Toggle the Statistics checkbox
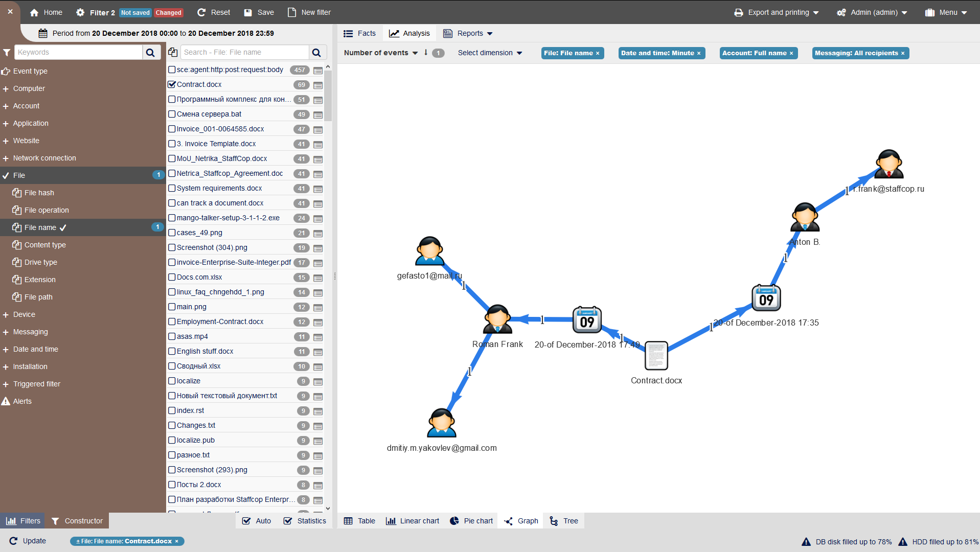This screenshot has width=980, height=552. pyautogui.click(x=288, y=521)
